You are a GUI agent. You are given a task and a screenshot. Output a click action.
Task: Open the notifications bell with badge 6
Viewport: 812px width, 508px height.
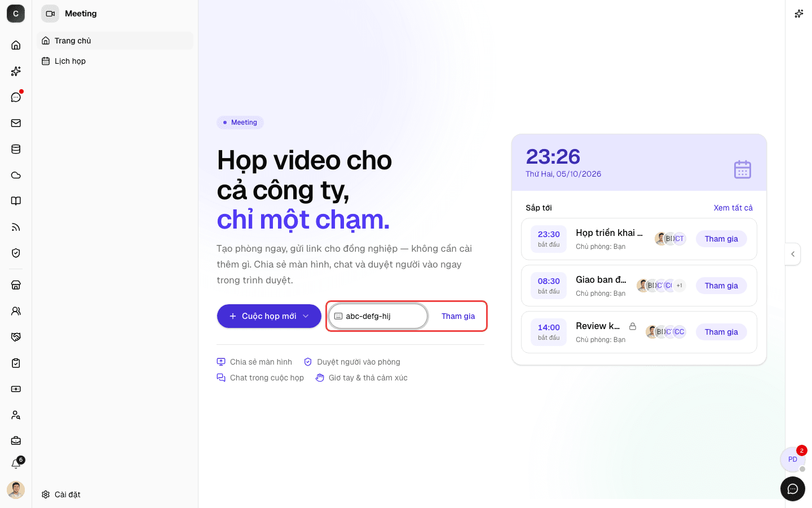tap(16, 464)
